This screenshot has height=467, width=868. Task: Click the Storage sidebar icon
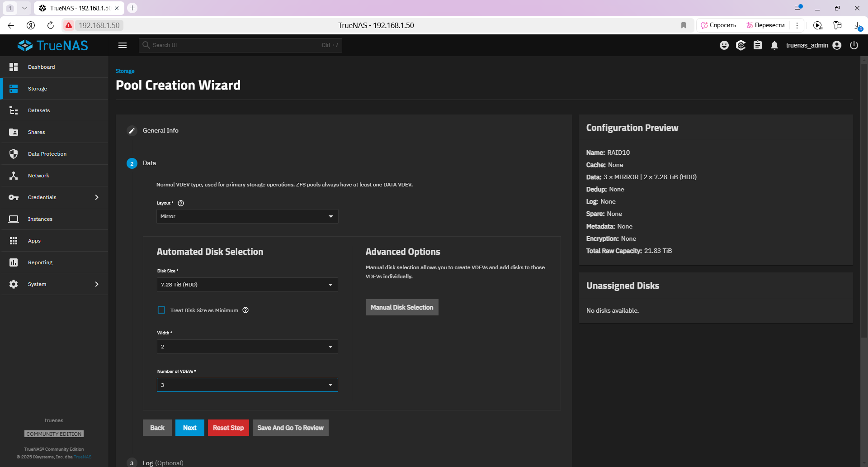coord(14,89)
